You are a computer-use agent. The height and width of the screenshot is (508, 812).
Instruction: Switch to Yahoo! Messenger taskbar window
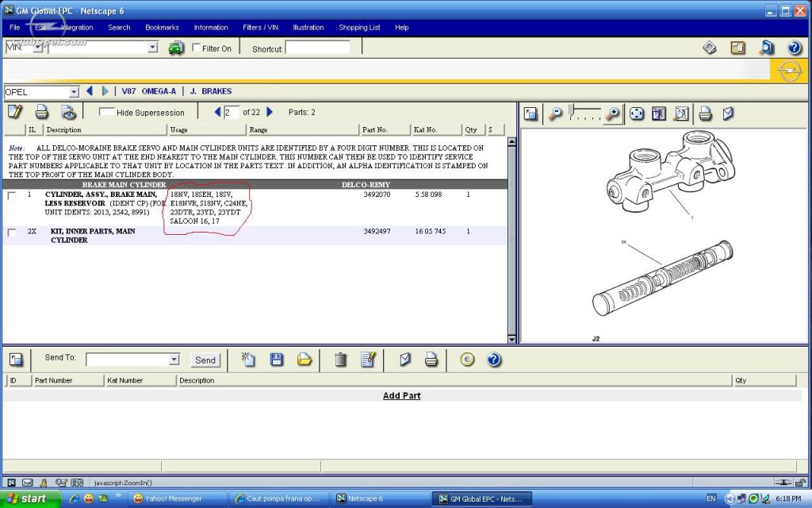pos(177,498)
